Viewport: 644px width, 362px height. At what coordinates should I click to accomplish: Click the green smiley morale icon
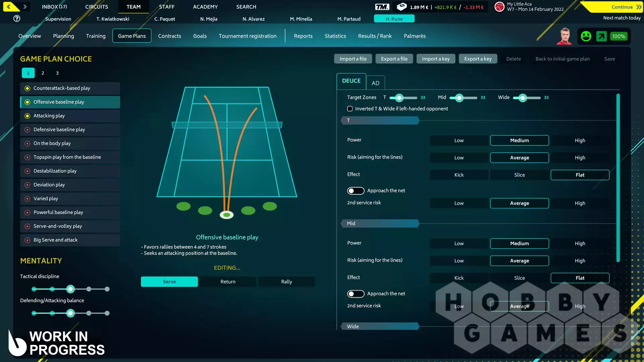(586, 36)
